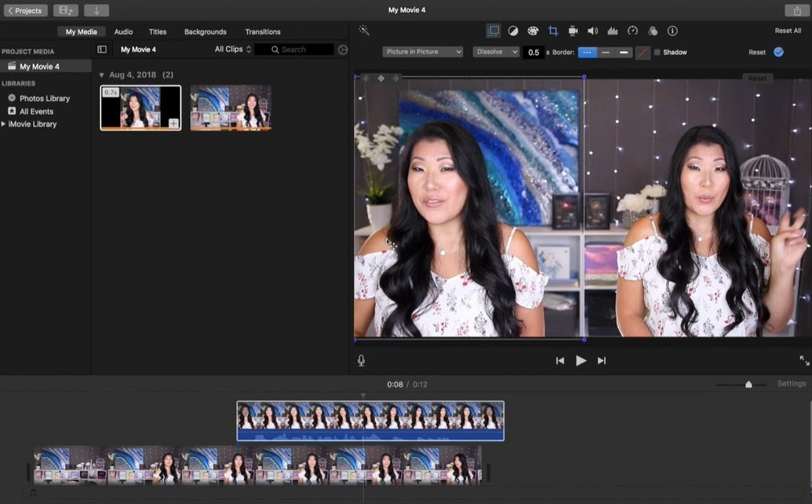812x504 pixels.
Task: Select the thin border style
Action: click(606, 53)
